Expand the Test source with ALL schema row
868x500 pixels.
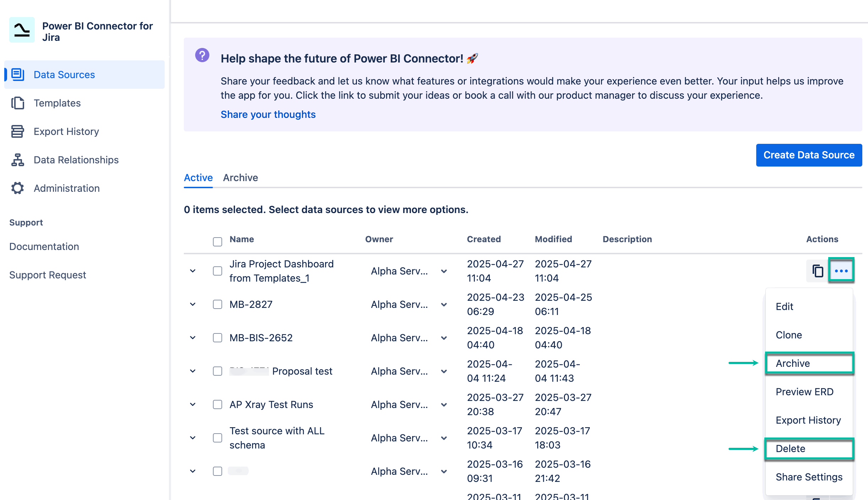coord(193,438)
